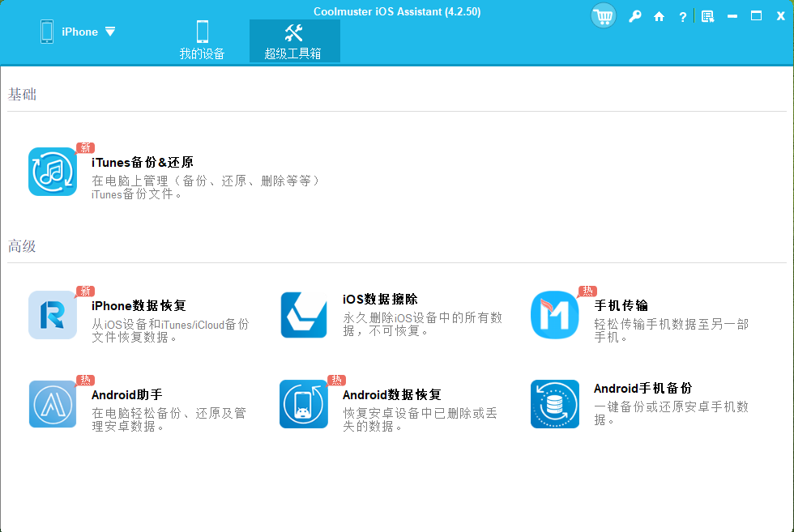Click the 新 badge on iPhone数据恢复
The width and height of the screenshot is (794, 532).
click(86, 291)
